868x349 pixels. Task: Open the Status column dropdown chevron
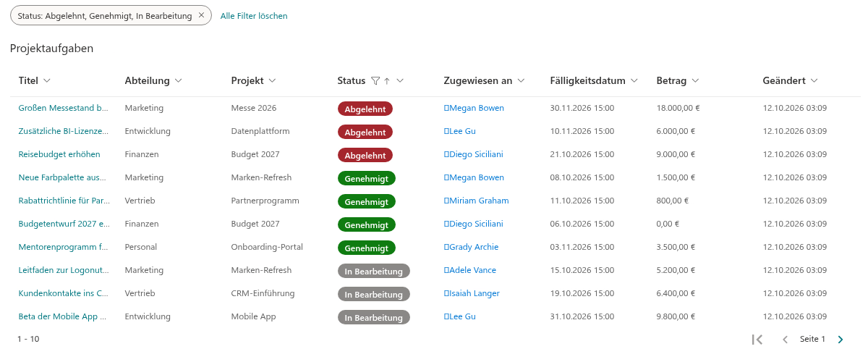coord(399,80)
